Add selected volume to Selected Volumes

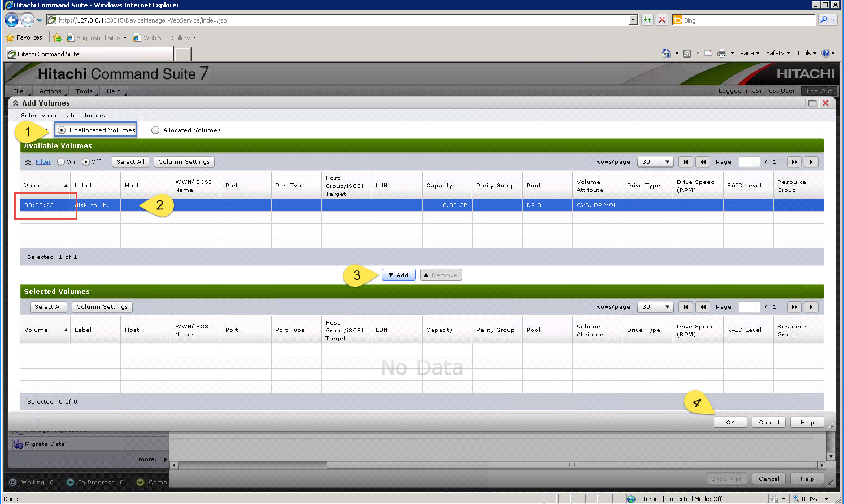coord(399,275)
